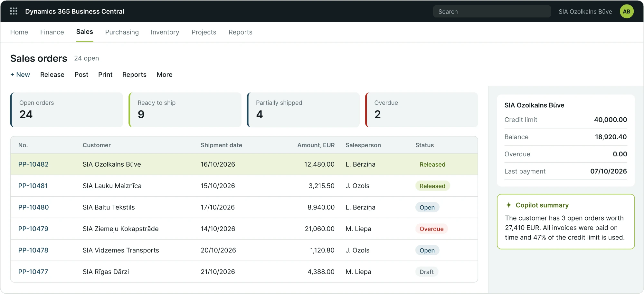The height and width of the screenshot is (294, 644).
Task: Open the Overdue 2 tile
Action: 421,110
